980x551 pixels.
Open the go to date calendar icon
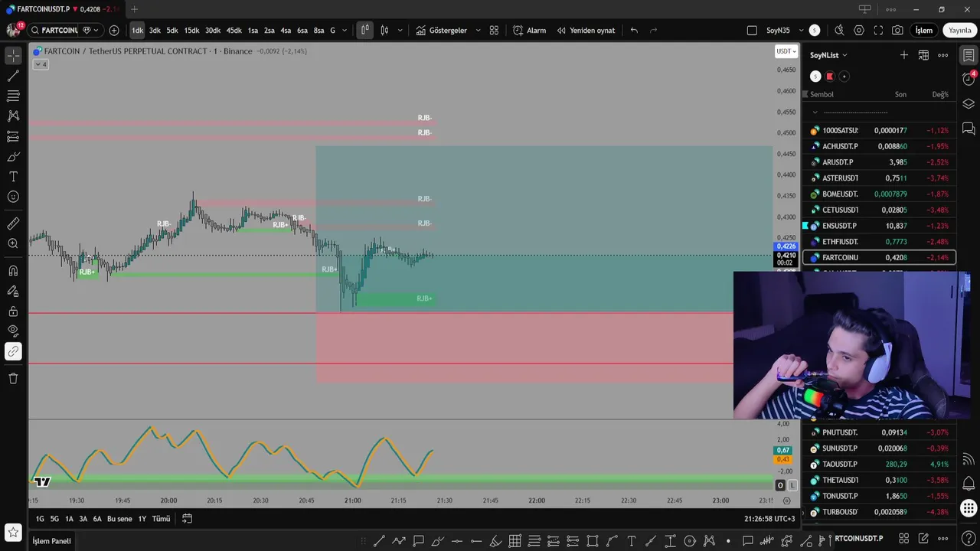(x=187, y=519)
